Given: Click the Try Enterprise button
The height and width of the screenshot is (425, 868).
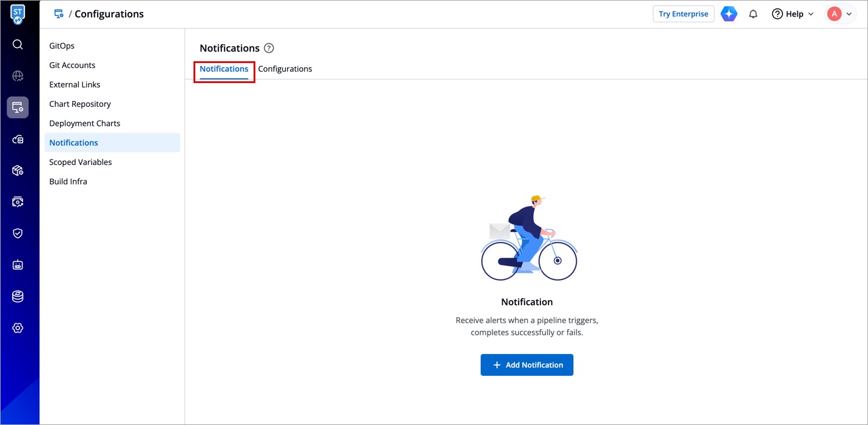Looking at the screenshot, I should tap(683, 14).
